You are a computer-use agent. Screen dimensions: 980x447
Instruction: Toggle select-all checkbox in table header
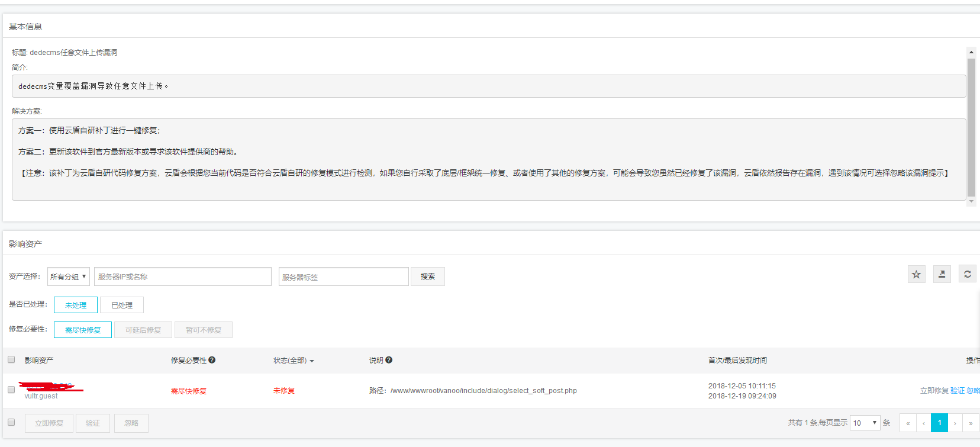coord(11,359)
